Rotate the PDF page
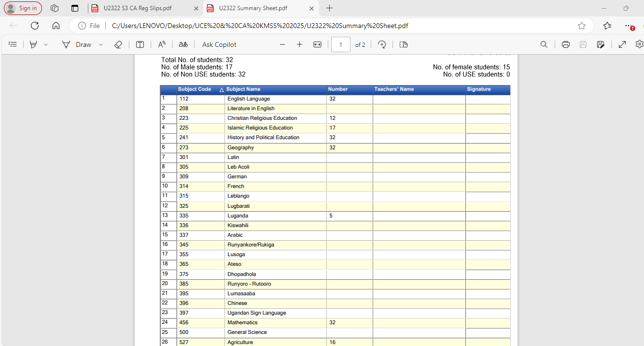The image size is (644, 346). (x=381, y=44)
